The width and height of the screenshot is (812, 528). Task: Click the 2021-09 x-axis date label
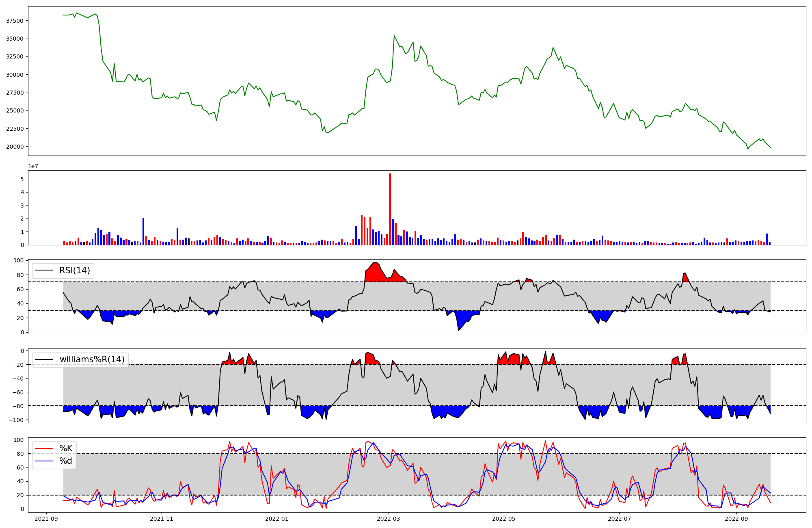(46, 519)
